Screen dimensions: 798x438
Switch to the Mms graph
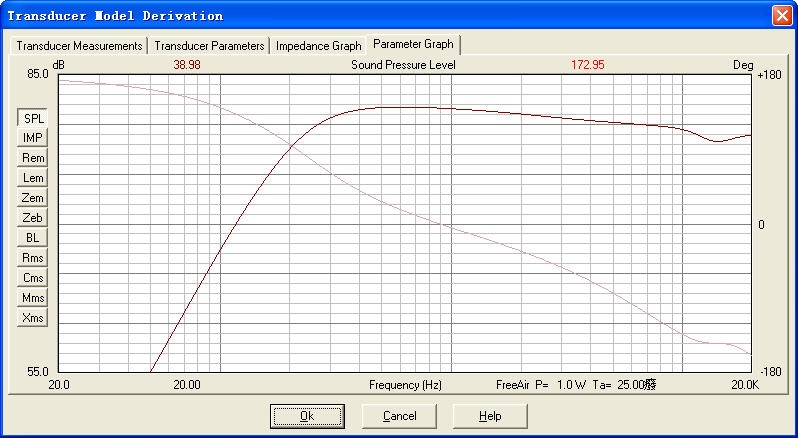33,298
